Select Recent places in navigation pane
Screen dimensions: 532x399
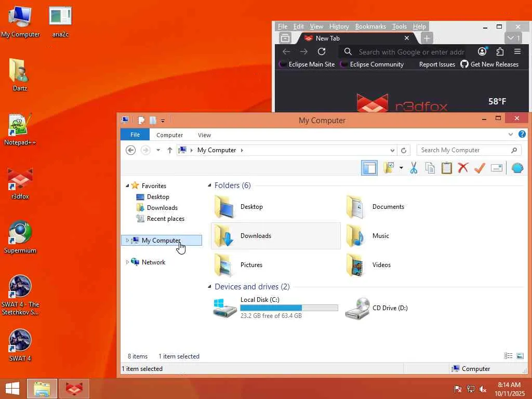click(166, 219)
